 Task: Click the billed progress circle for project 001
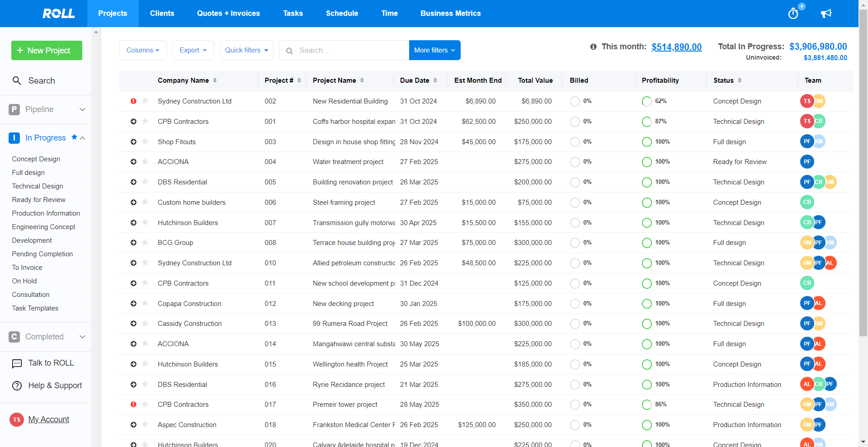575,122
